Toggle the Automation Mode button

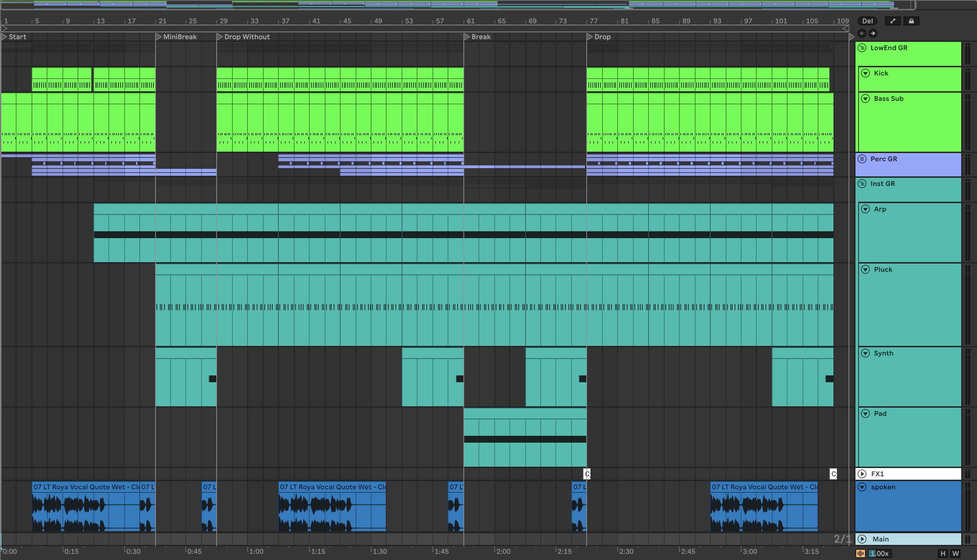pos(892,21)
